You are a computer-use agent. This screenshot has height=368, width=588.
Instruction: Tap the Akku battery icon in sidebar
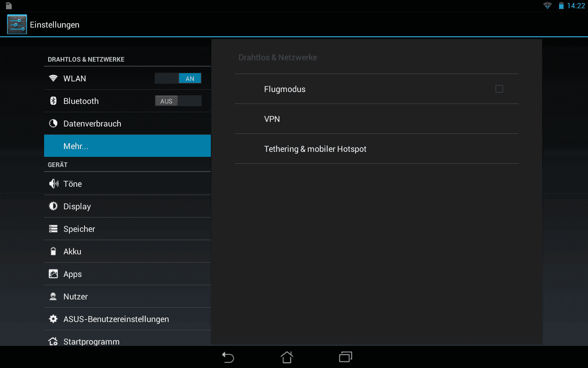[x=53, y=251]
